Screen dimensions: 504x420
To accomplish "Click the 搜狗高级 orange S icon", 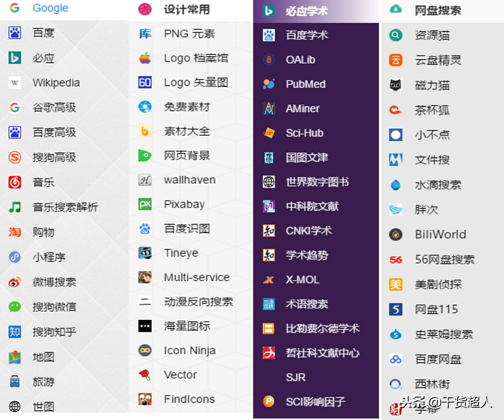I will coord(15,157).
